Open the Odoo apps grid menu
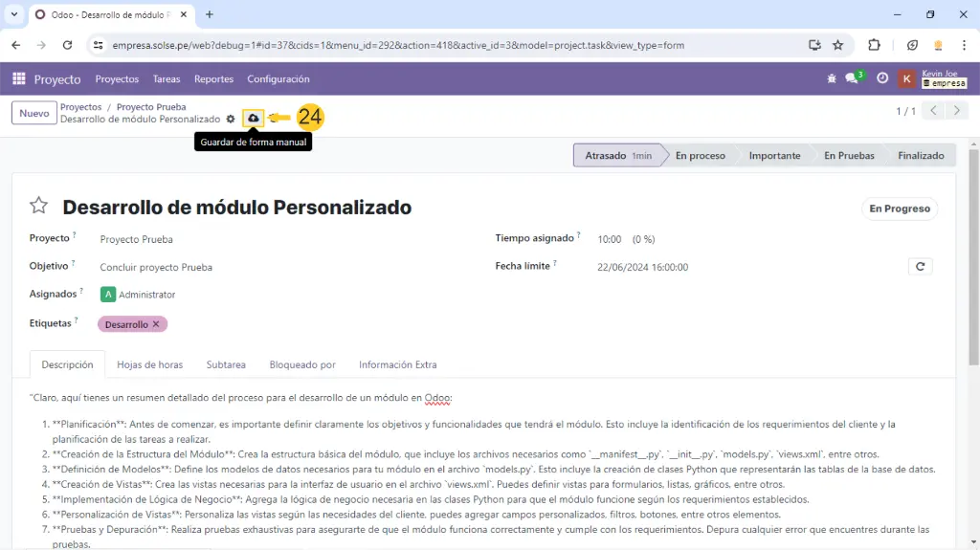Viewport: 980px width, 550px height. click(18, 79)
